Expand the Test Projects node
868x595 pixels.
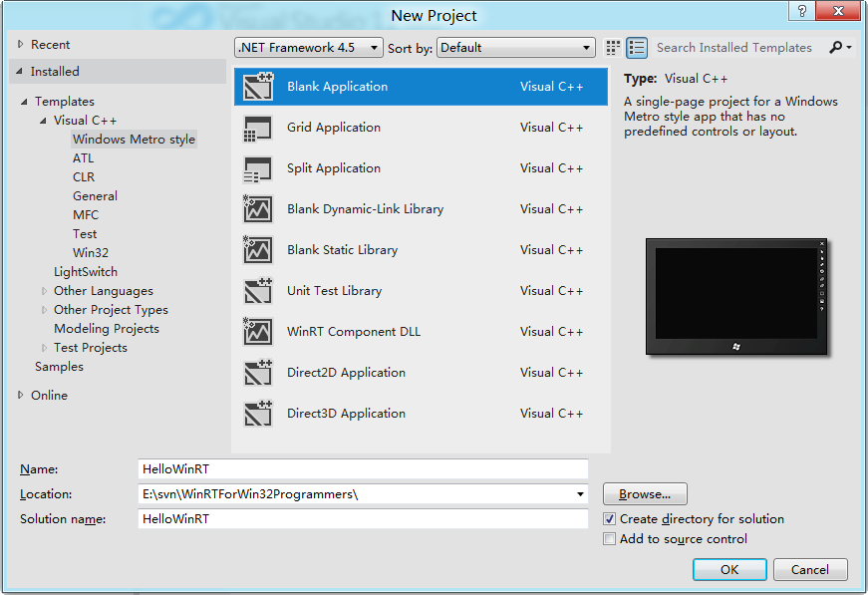tap(44, 348)
